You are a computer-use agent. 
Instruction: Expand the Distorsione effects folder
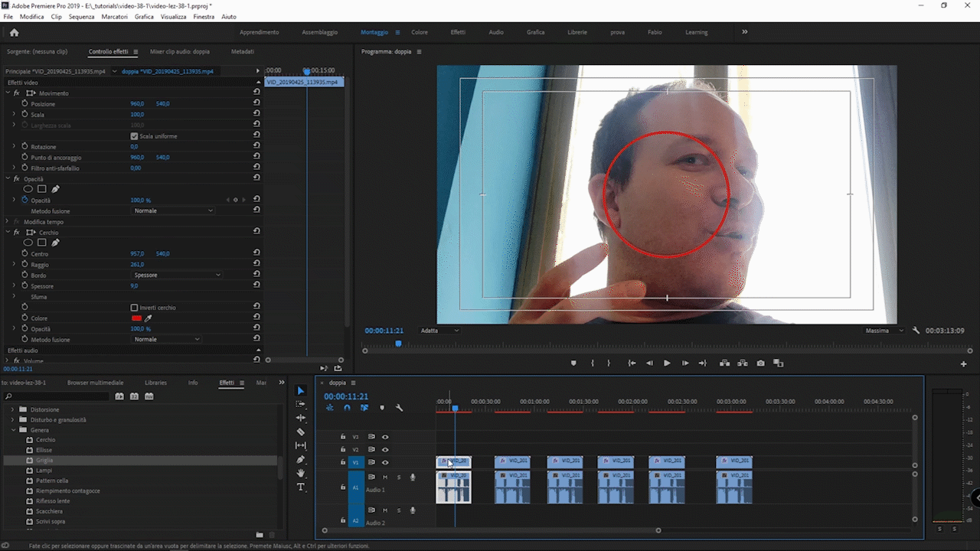coord(12,409)
